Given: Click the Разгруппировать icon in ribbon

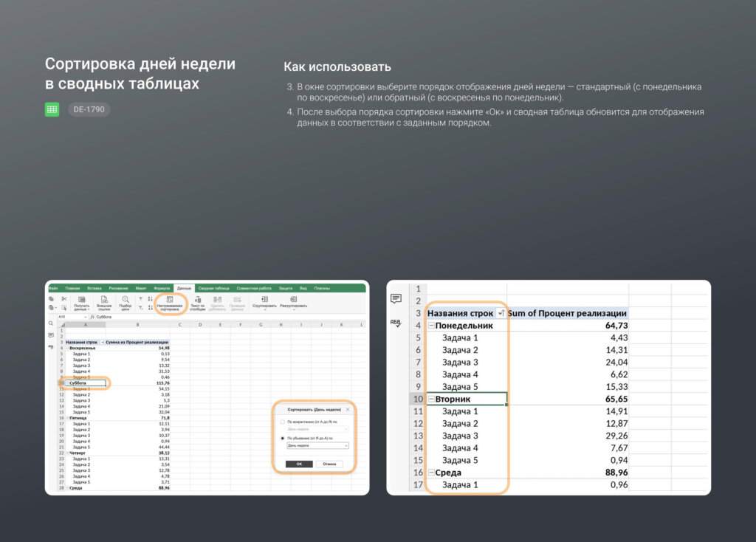Looking at the screenshot, I should point(293,301).
